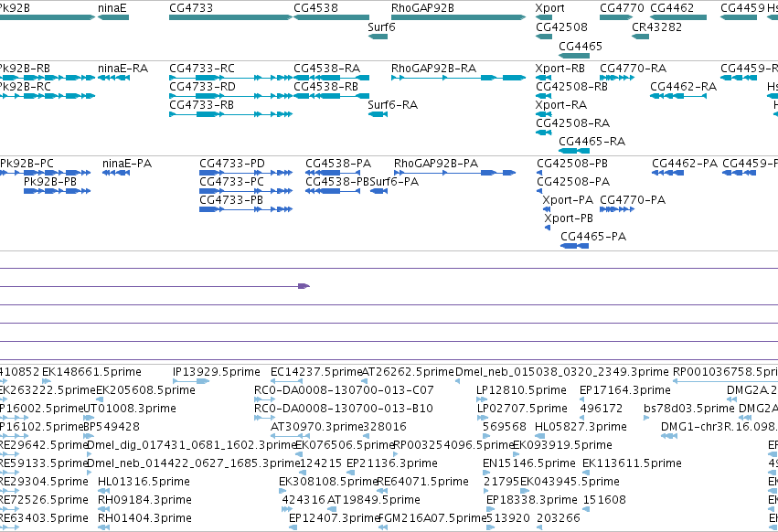Click the RhoGAP92B-PA protein feature
This screenshot has height=532, width=778.
pyautogui.click(x=455, y=173)
